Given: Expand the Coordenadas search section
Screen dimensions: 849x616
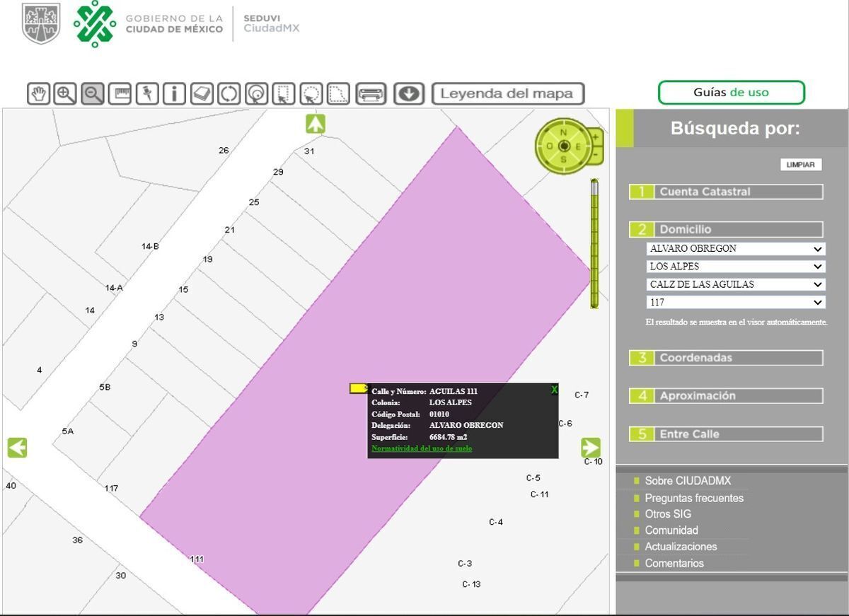Looking at the screenshot, I should (x=726, y=358).
